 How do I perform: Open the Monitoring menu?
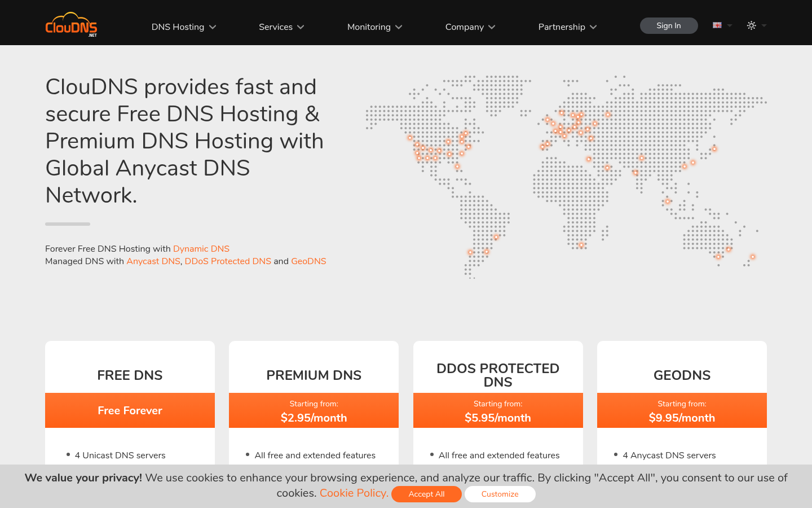[x=374, y=27]
